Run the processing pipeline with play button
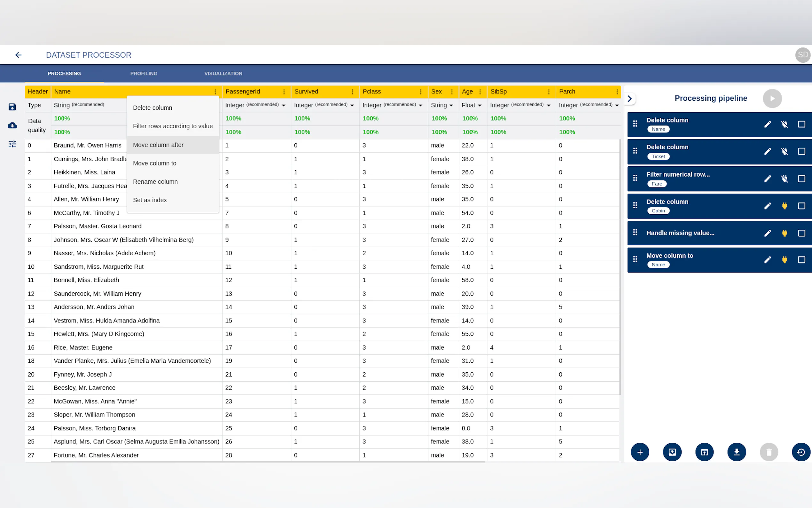Image resolution: width=812 pixels, height=508 pixels. (x=772, y=99)
